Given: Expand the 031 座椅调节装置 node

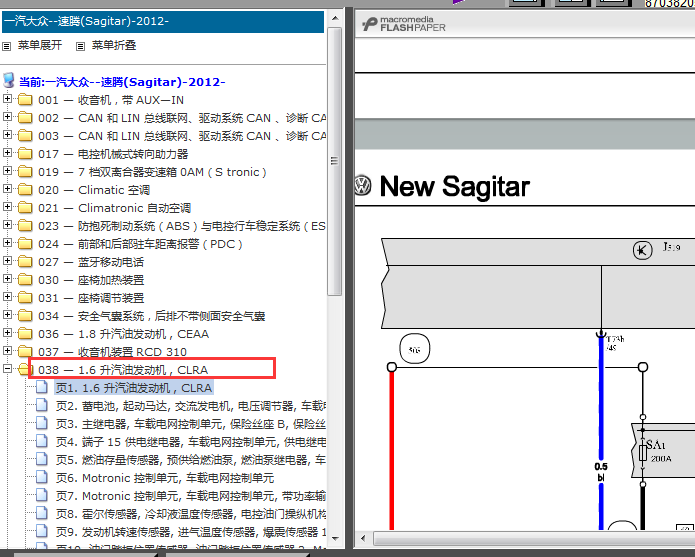Looking at the screenshot, I should (x=7, y=297).
